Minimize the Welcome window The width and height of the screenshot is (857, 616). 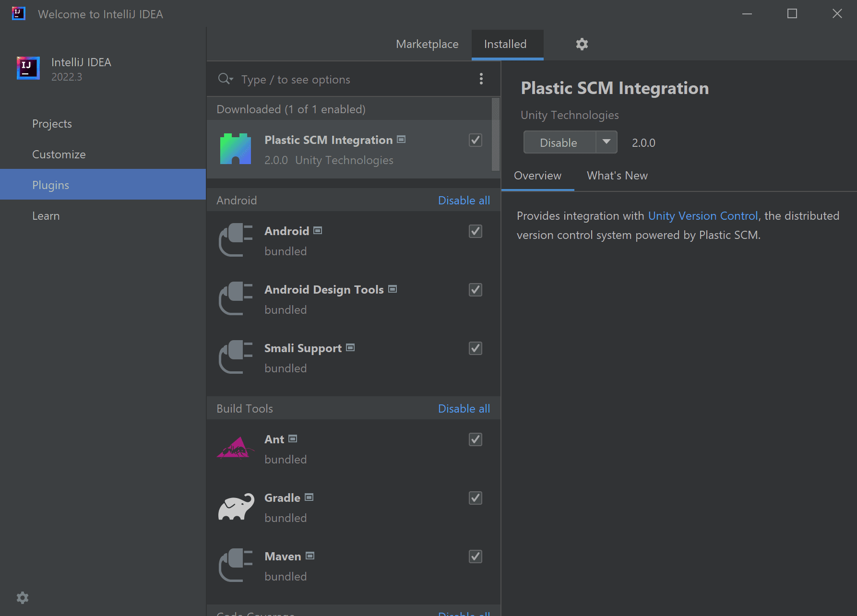(747, 13)
